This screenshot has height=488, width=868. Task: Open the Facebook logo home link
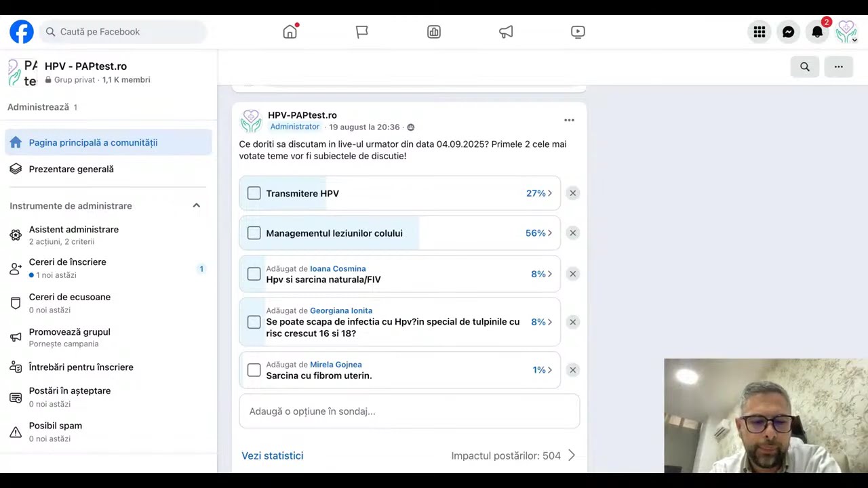(x=22, y=32)
